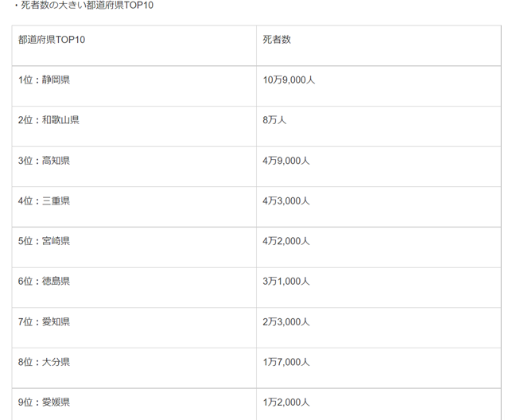Click the value 2万3,000人
The height and width of the screenshot is (420, 505).
(x=286, y=322)
